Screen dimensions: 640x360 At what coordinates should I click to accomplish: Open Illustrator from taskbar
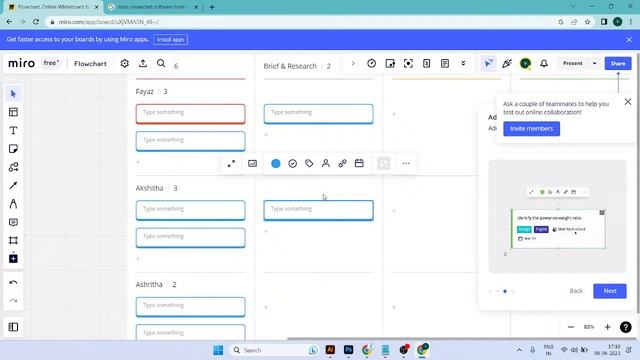click(330, 350)
